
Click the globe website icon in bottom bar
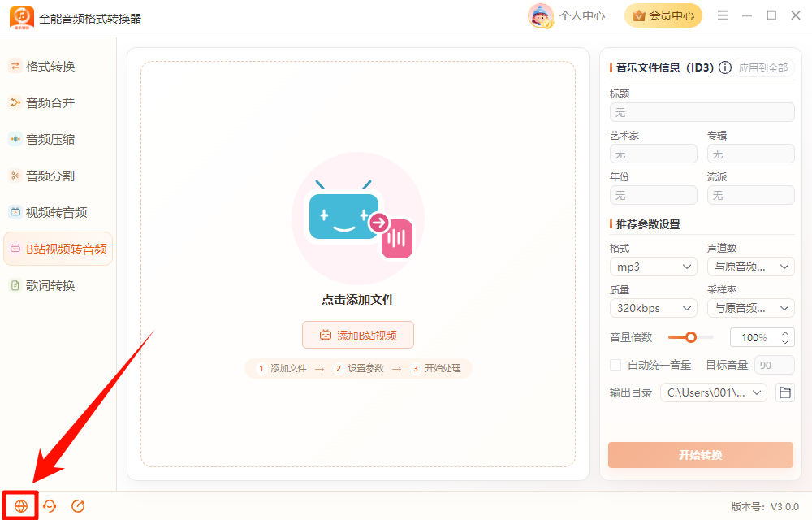[x=21, y=506]
